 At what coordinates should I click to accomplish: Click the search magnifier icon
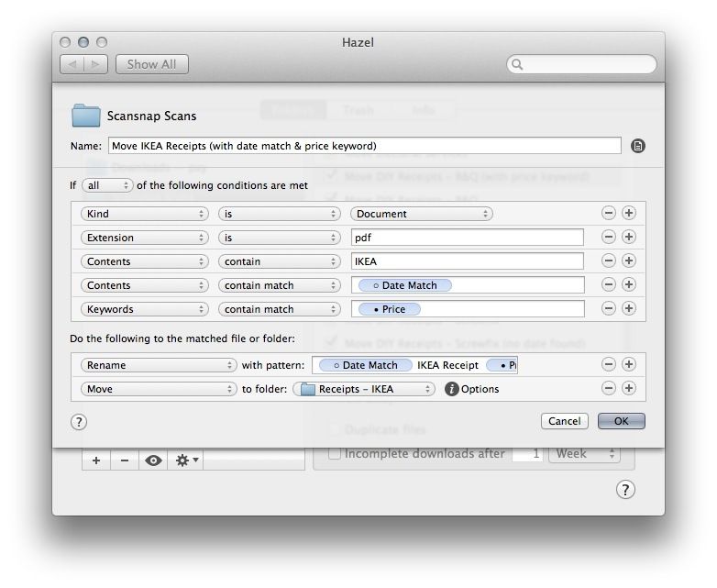click(517, 64)
